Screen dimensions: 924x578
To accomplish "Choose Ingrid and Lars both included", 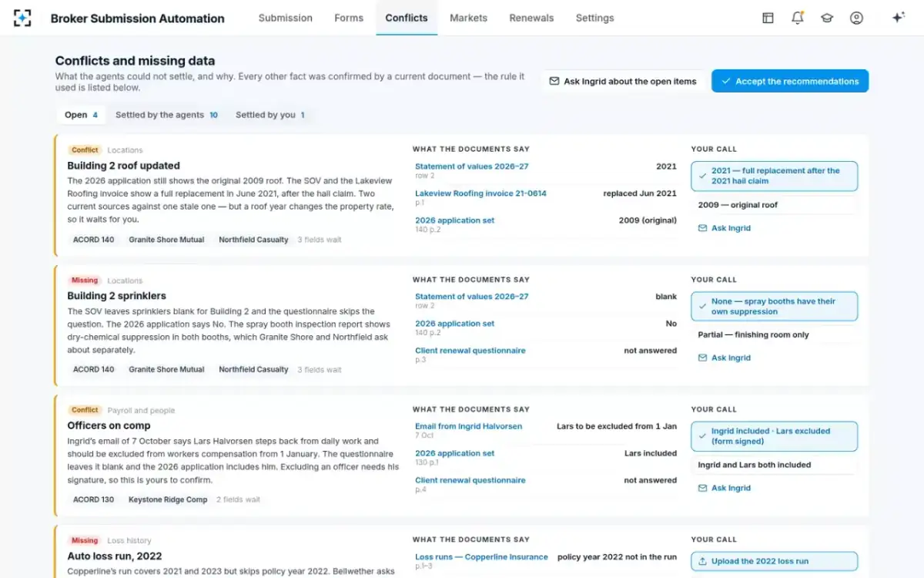I will [x=774, y=465].
